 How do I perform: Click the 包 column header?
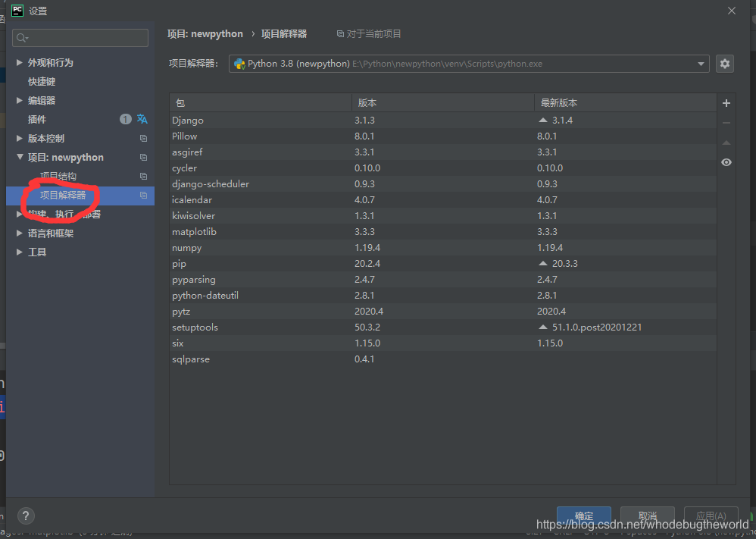pyautogui.click(x=261, y=103)
